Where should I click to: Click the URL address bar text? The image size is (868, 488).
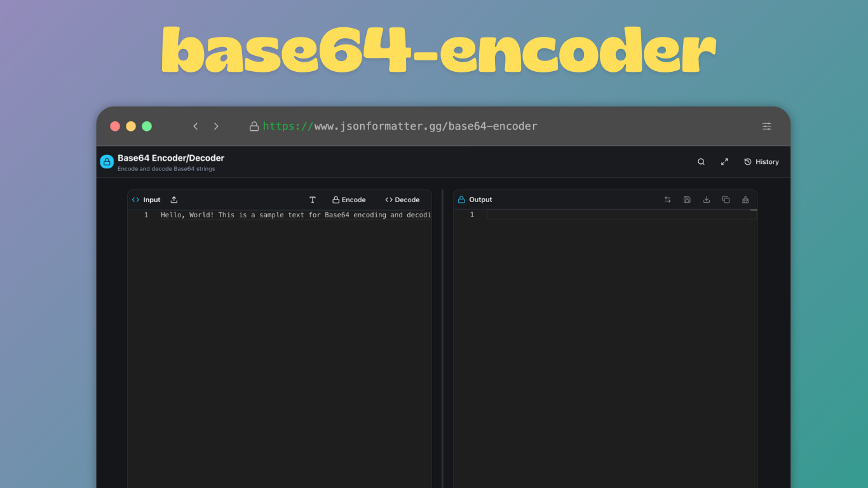coord(400,126)
